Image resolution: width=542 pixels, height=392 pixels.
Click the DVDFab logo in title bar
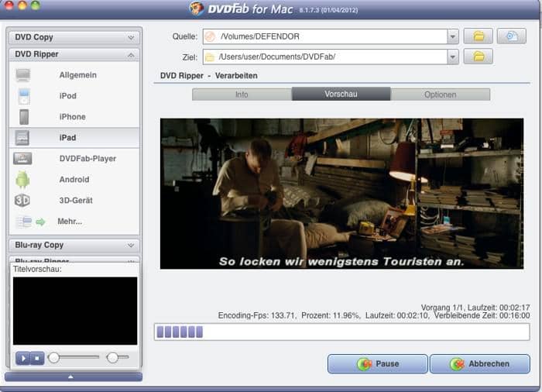tap(197, 8)
